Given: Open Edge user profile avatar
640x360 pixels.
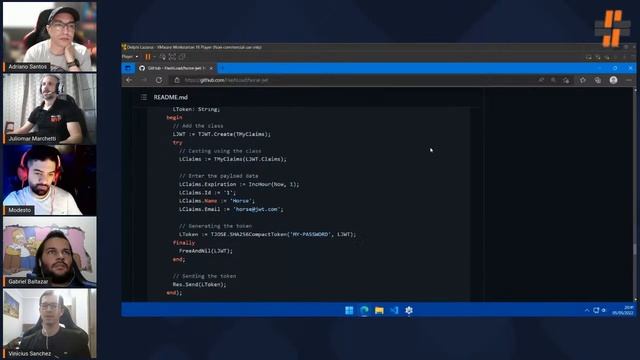Looking at the screenshot, I should click(613, 80).
